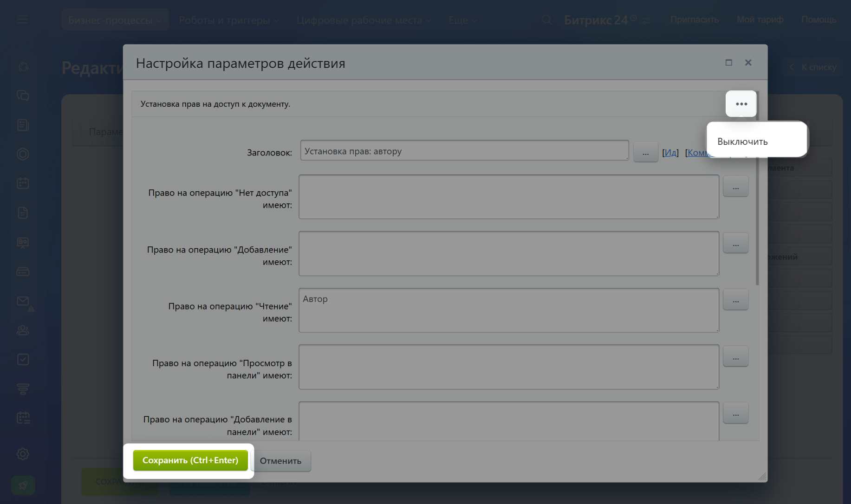The height and width of the screenshot is (504, 851).
Task: Open the three-dots action menu button
Action: pyautogui.click(x=741, y=104)
